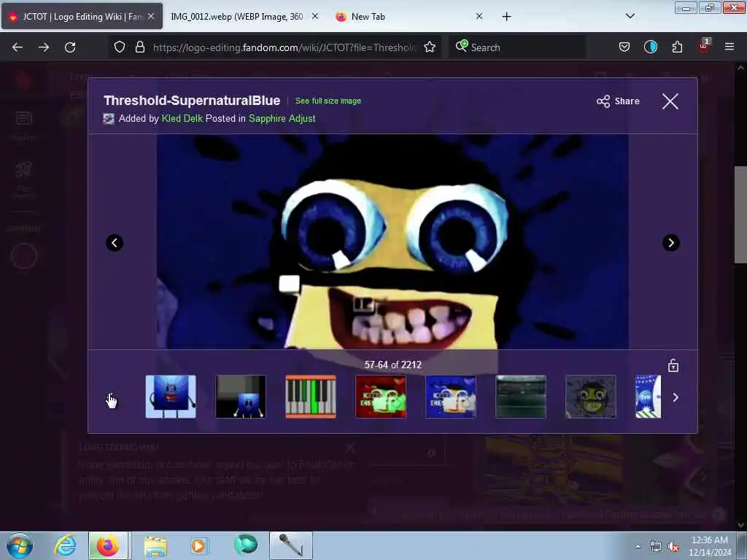Viewport: 747px width, 560px height.
Task: Bookmark this page with the star icon
Action: (430, 47)
